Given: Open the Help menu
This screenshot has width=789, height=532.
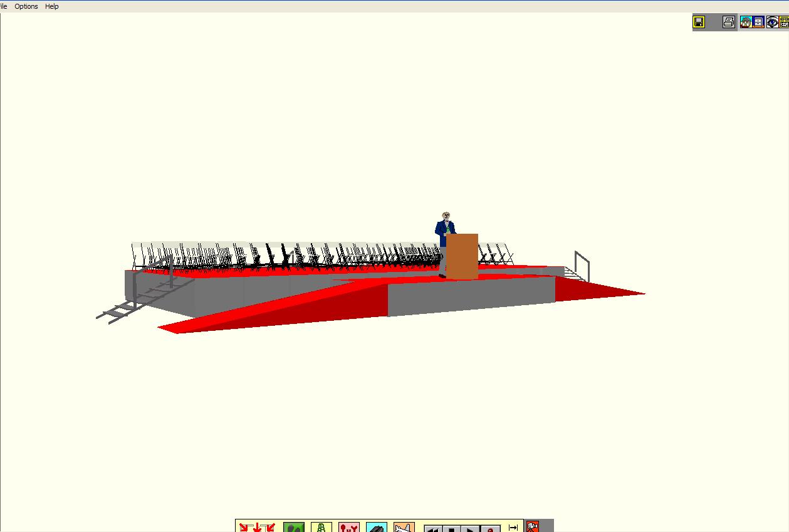Looking at the screenshot, I should point(52,6).
